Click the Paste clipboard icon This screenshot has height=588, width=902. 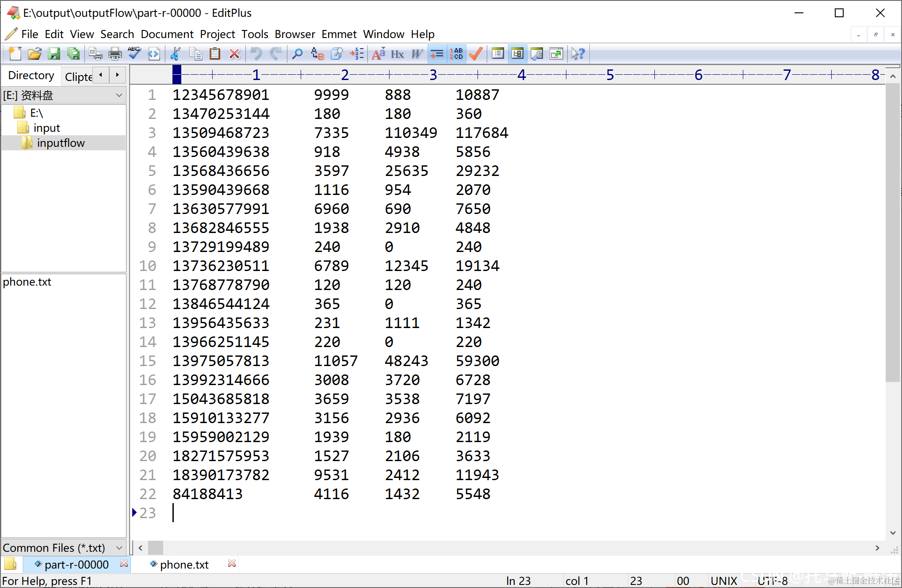pyautogui.click(x=215, y=54)
